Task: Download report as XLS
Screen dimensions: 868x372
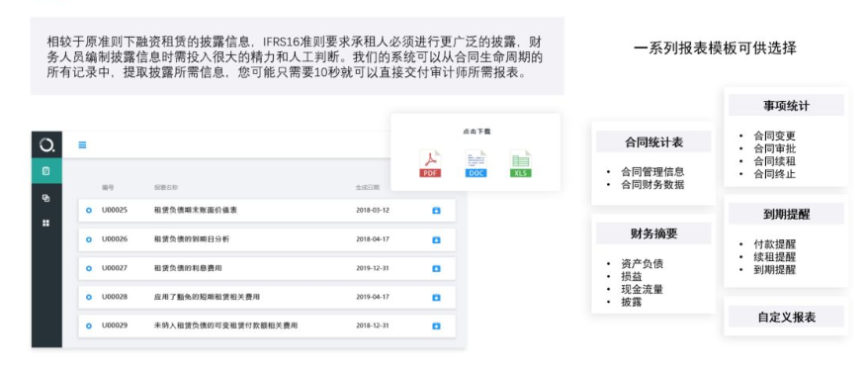Action: click(x=520, y=163)
